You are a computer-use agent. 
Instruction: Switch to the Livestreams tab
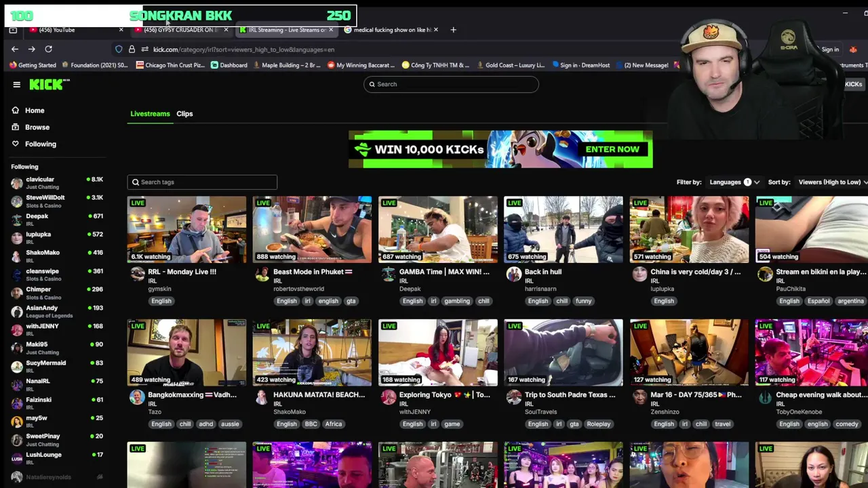tap(150, 114)
